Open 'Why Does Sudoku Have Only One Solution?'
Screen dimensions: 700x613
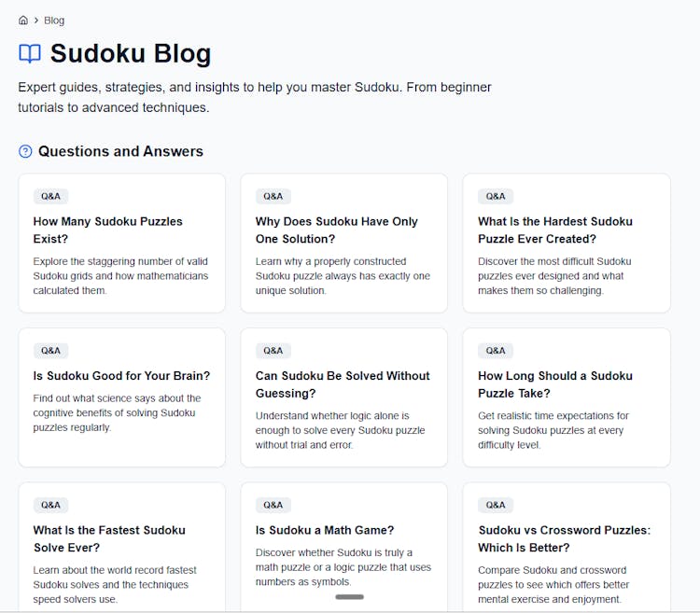click(336, 230)
